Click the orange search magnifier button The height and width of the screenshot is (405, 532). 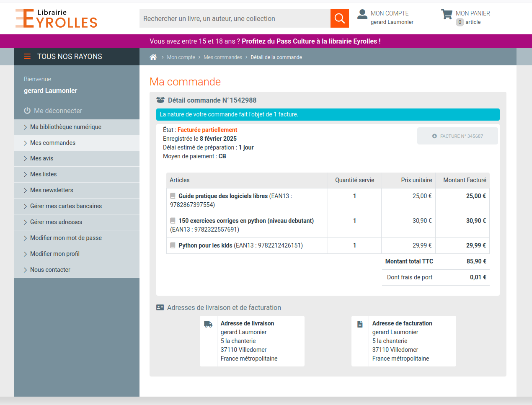(339, 18)
